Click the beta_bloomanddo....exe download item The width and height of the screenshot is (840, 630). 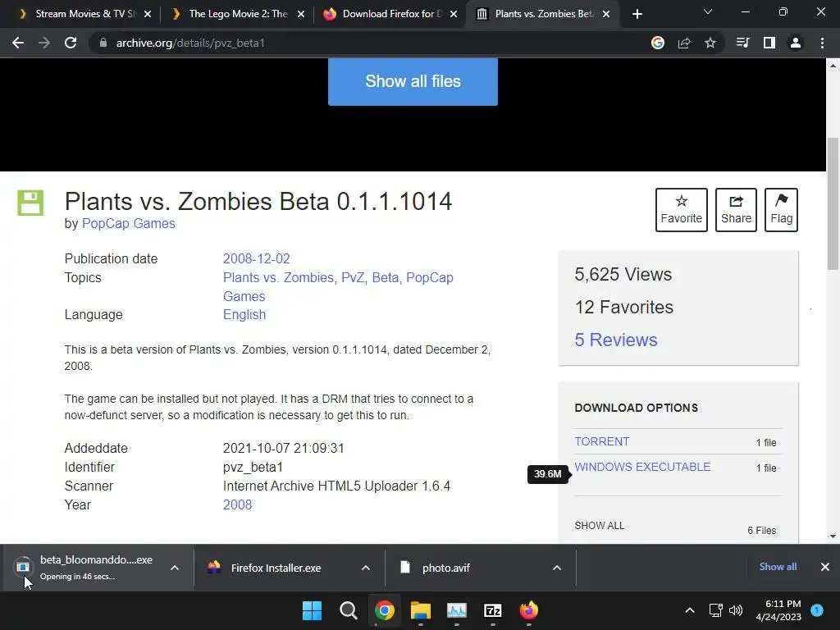tap(85, 568)
